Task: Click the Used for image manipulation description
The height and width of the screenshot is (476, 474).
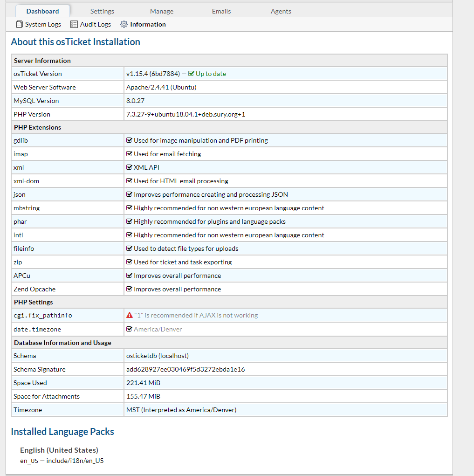Action: tap(201, 140)
